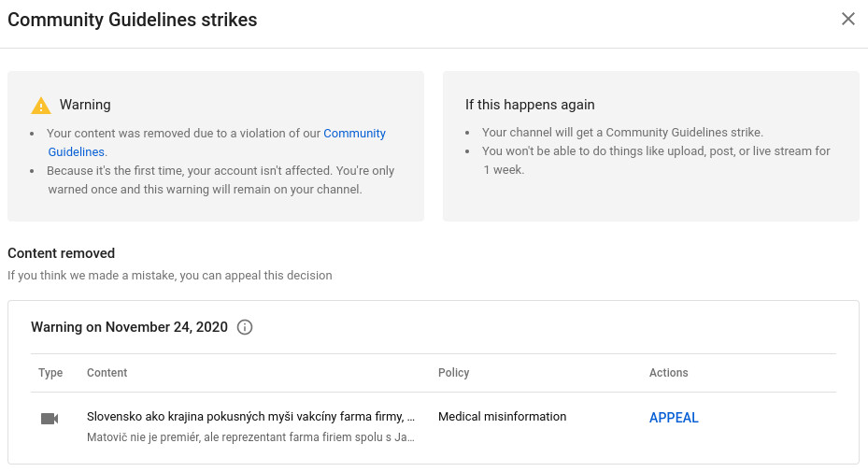Screen dimensions: 868x472
Task: Open the video titled 'Slovensko ako krajina'
Action: click(x=249, y=417)
